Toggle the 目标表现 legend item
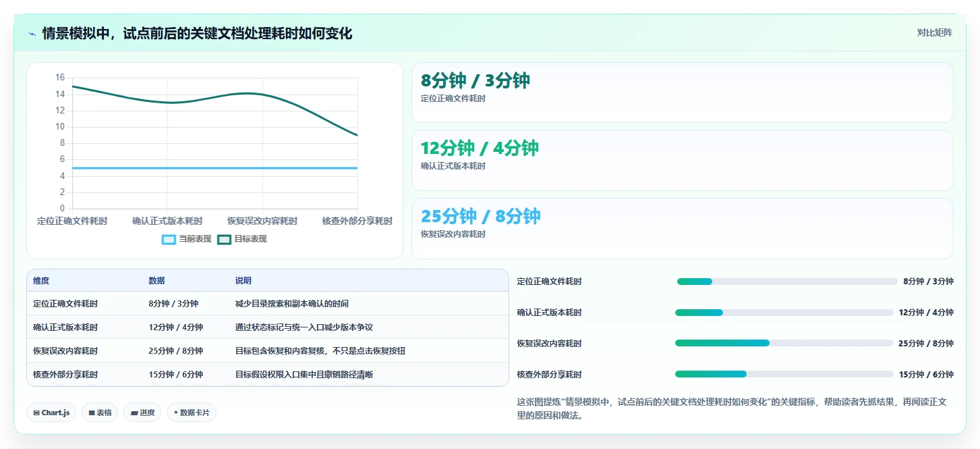The width and height of the screenshot is (980, 449). [x=242, y=239]
